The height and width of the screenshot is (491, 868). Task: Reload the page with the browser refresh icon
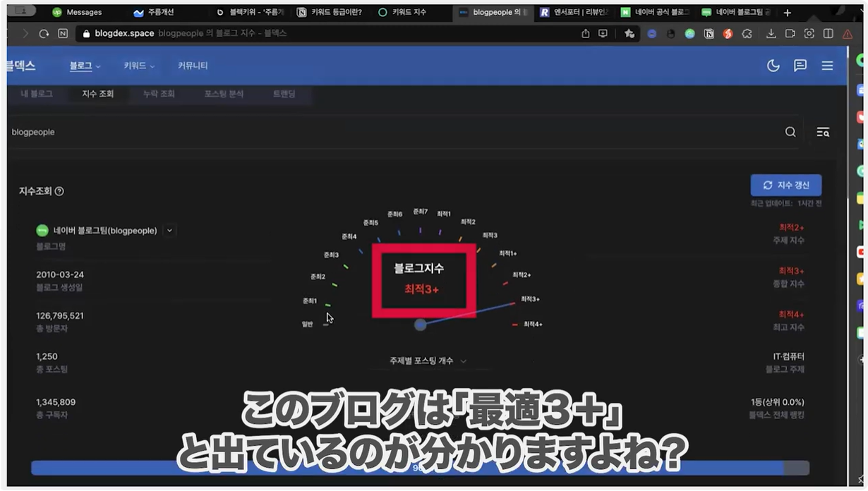(44, 34)
